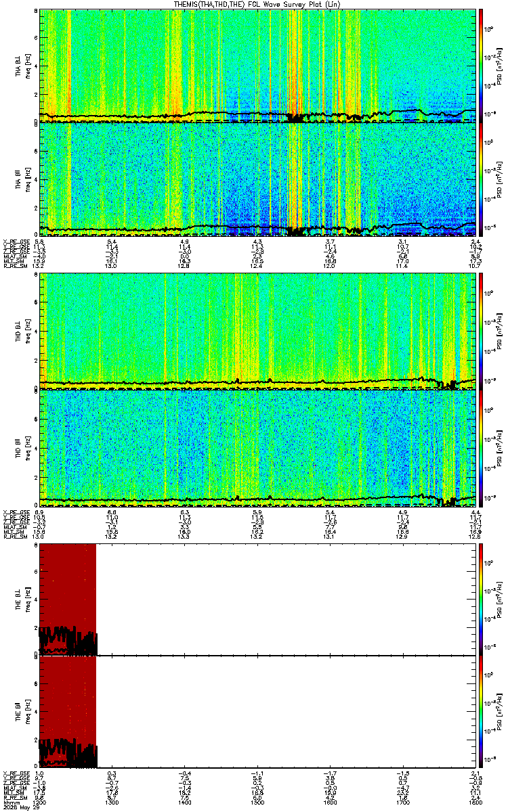Click the PSD [nT²/Hz] label of bottom color bar
508x812 pixels.
coord(499,710)
